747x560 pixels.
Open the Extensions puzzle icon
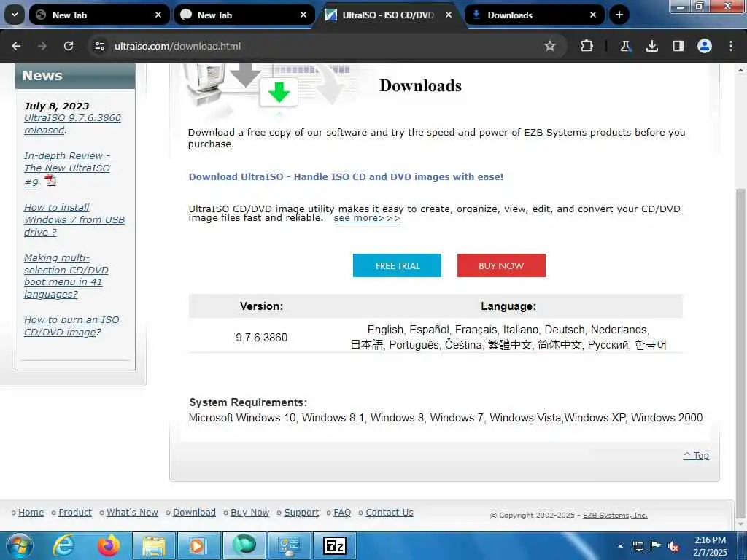[x=587, y=46]
